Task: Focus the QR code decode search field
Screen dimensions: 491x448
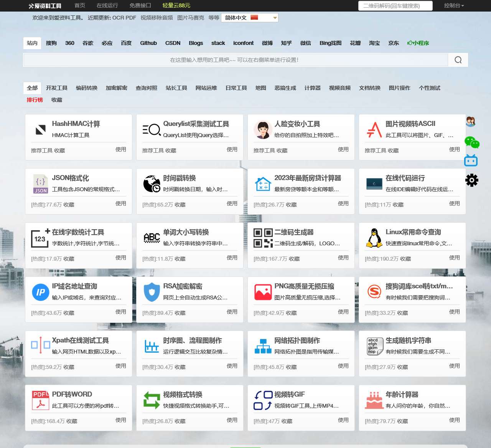Action: [x=395, y=6]
